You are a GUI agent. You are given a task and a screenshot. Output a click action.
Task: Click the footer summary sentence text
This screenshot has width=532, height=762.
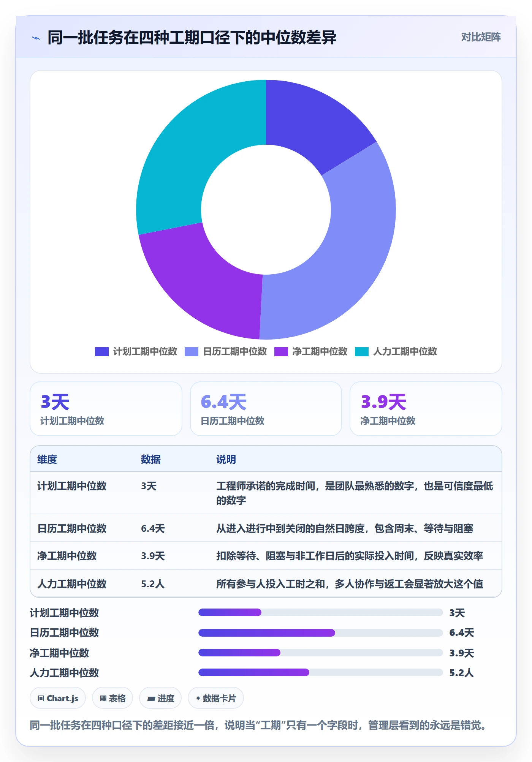258,725
